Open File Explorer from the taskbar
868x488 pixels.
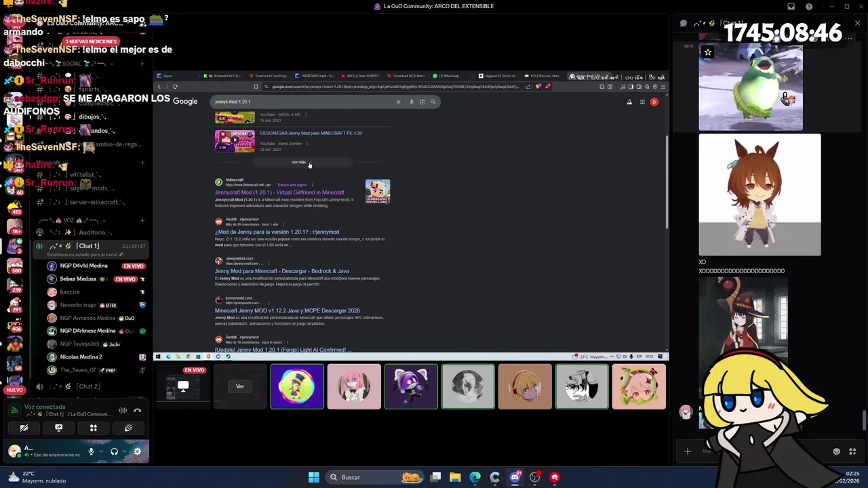[x=455, y=477]
